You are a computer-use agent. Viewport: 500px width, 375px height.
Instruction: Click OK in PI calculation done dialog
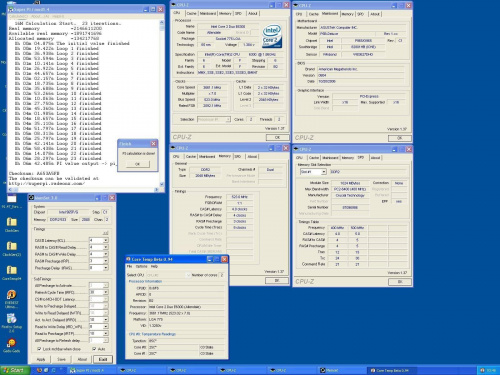tap(137, 164)
